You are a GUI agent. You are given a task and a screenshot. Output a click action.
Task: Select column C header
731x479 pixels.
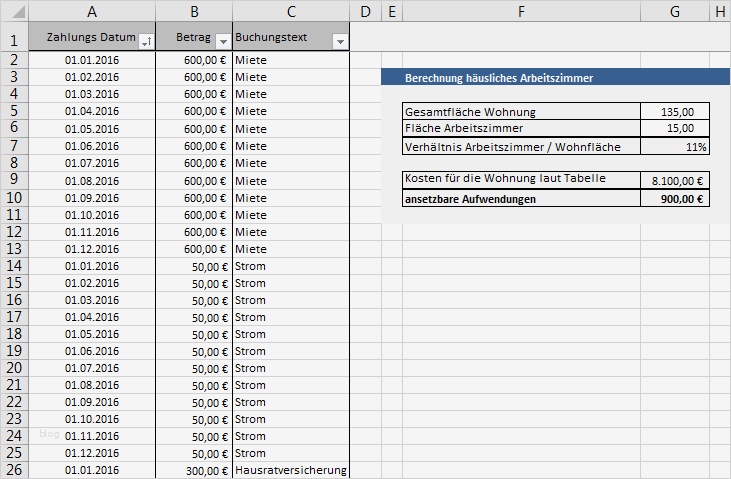tap(291, 11)
